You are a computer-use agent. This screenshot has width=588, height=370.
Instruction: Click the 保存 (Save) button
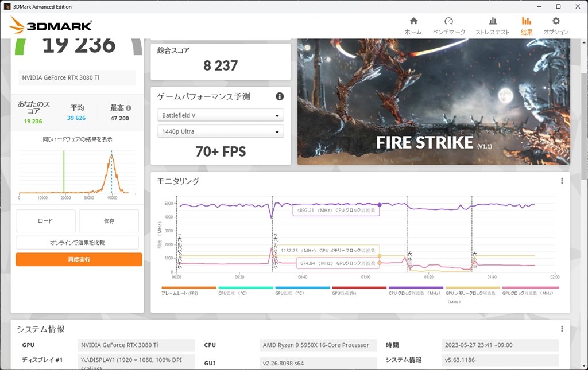(109, 221)
